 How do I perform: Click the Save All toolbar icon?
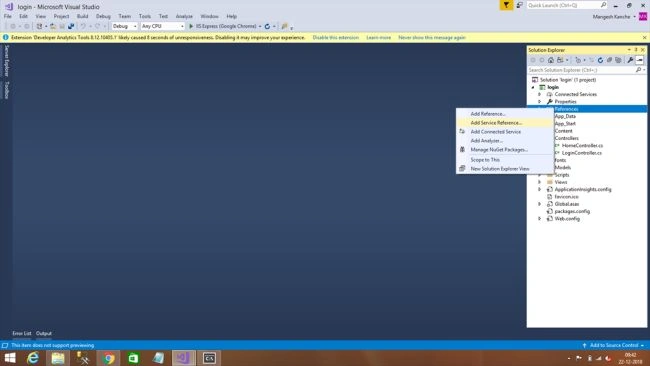tap(71, 26)
